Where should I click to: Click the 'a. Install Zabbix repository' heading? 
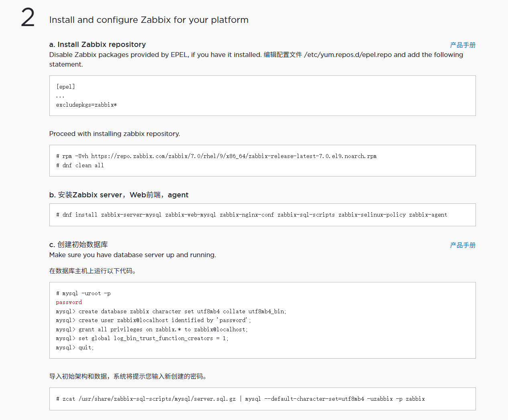(97, 45)
